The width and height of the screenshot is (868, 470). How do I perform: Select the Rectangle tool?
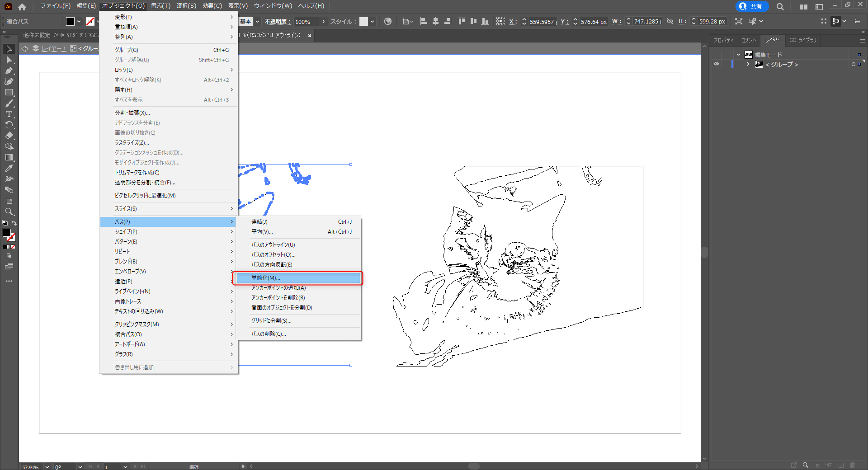pyautogui.click(x=9, y=92)
